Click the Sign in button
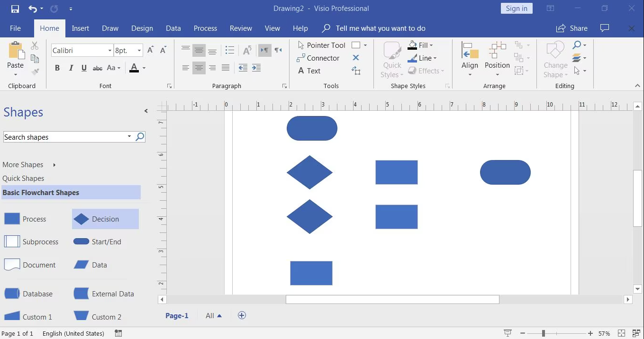This screenshot has width=644, height=339. [517, 9]
